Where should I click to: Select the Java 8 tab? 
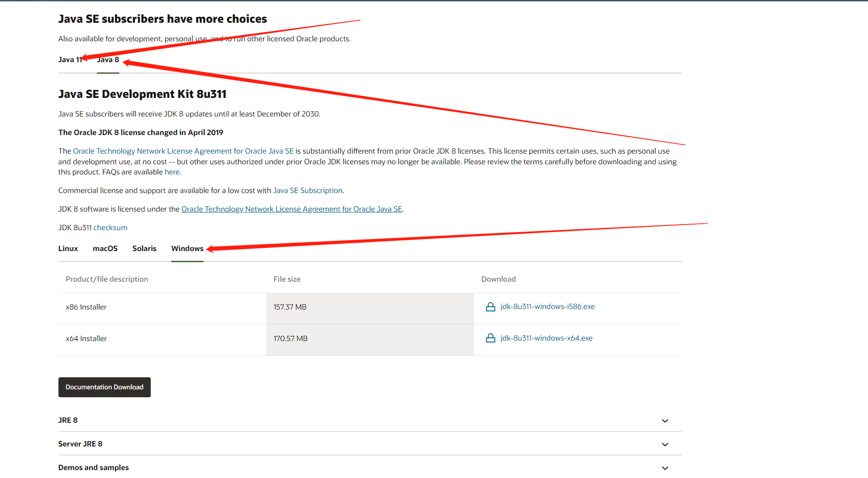click(108, 60)
